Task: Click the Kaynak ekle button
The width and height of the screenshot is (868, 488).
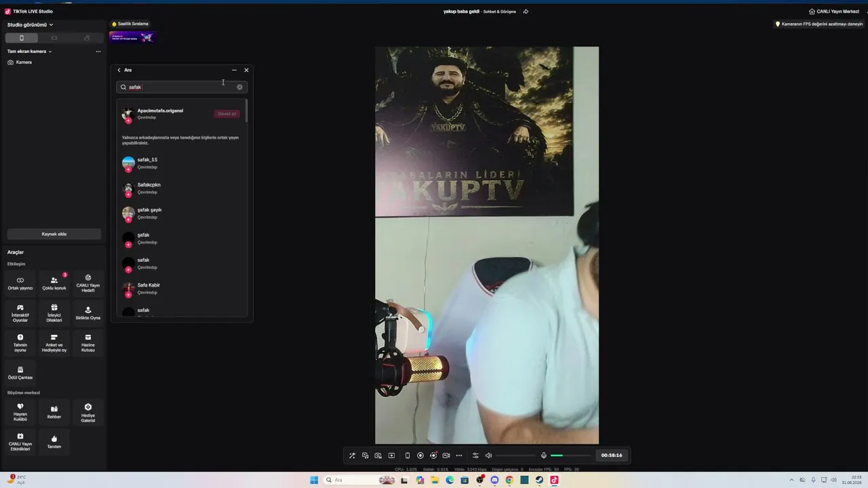Action: tap(54, 234)
